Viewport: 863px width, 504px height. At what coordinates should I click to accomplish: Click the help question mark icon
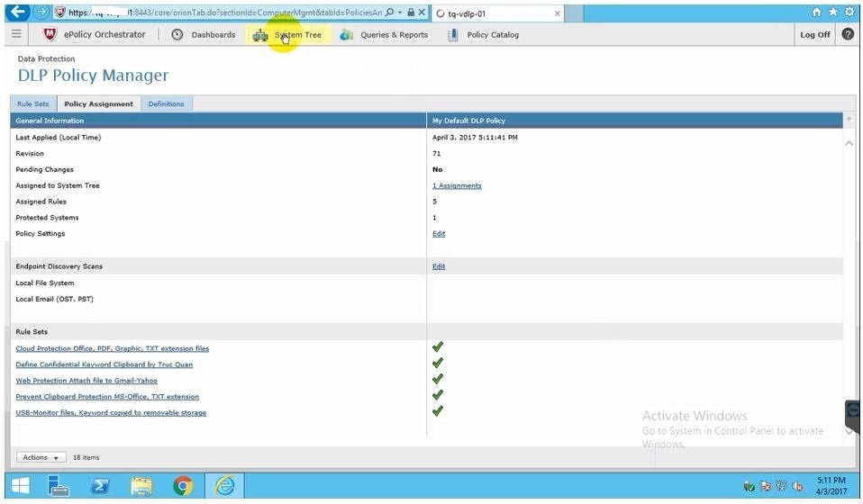(848, 34)
